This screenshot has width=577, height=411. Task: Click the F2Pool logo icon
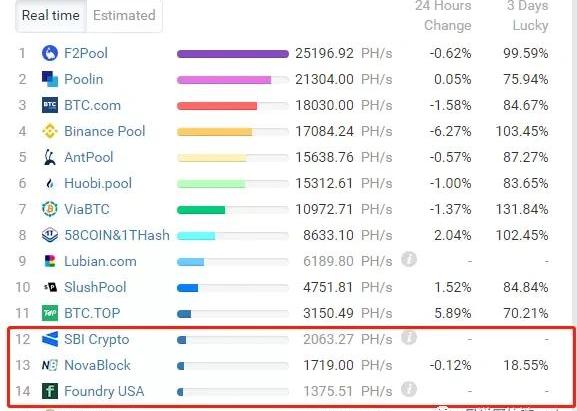pos(50,53)
